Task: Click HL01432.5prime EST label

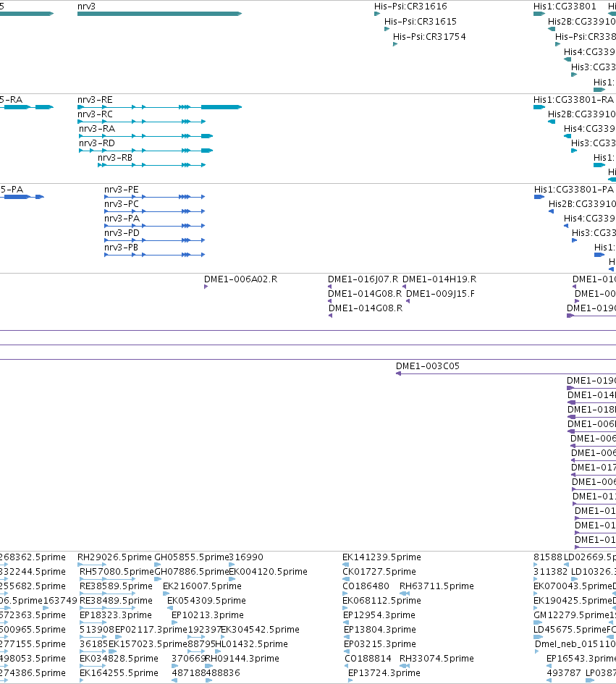Action: point(251,644)
